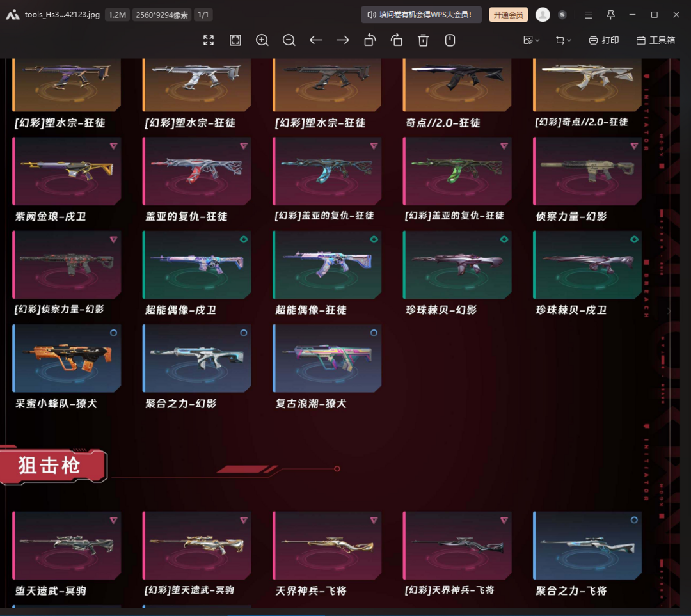691x616 pixels.
Task: Click the 聚合之力-幻影 label
Action: click(x=180, y=404)
